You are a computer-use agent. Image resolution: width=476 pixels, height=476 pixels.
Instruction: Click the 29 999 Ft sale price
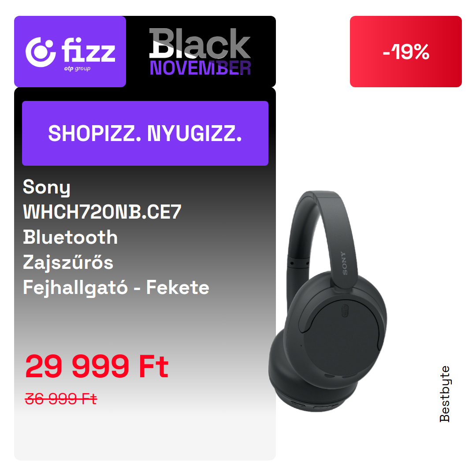97,366
